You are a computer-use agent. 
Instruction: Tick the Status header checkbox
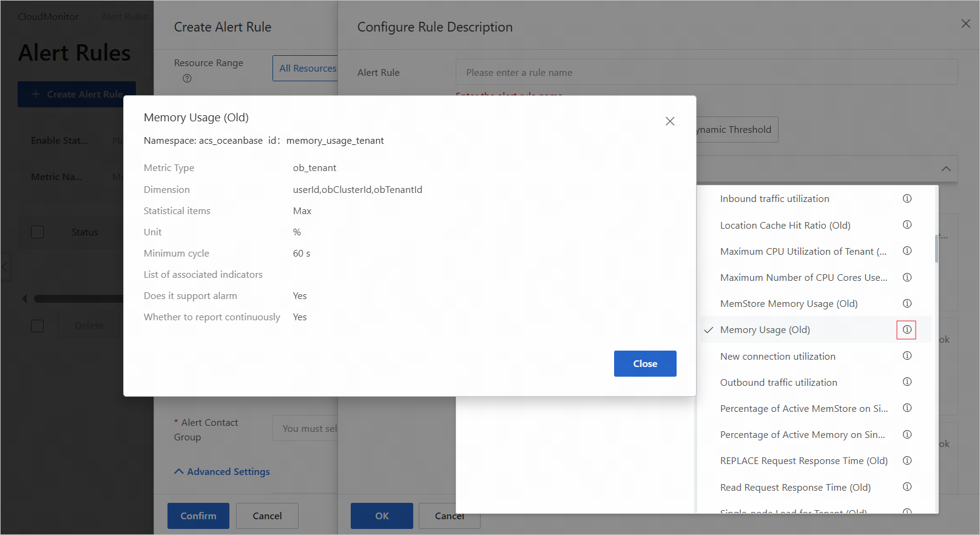click(38, 232)
